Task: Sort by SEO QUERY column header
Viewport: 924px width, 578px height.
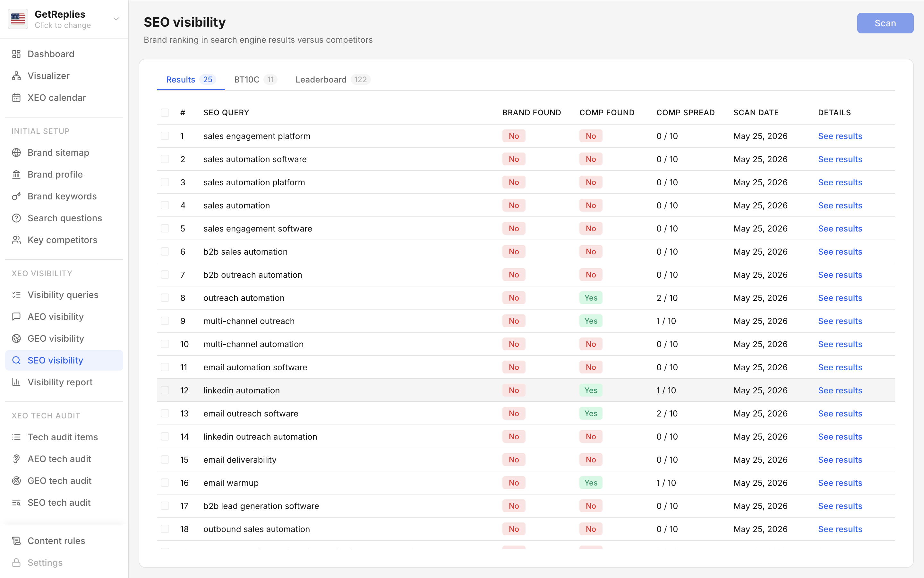Action: (x=226, y=112)
